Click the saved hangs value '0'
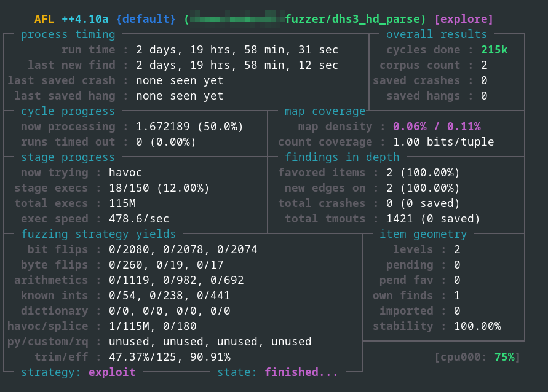The height and width of the screenshot is (392, 548). click(484, 96)
